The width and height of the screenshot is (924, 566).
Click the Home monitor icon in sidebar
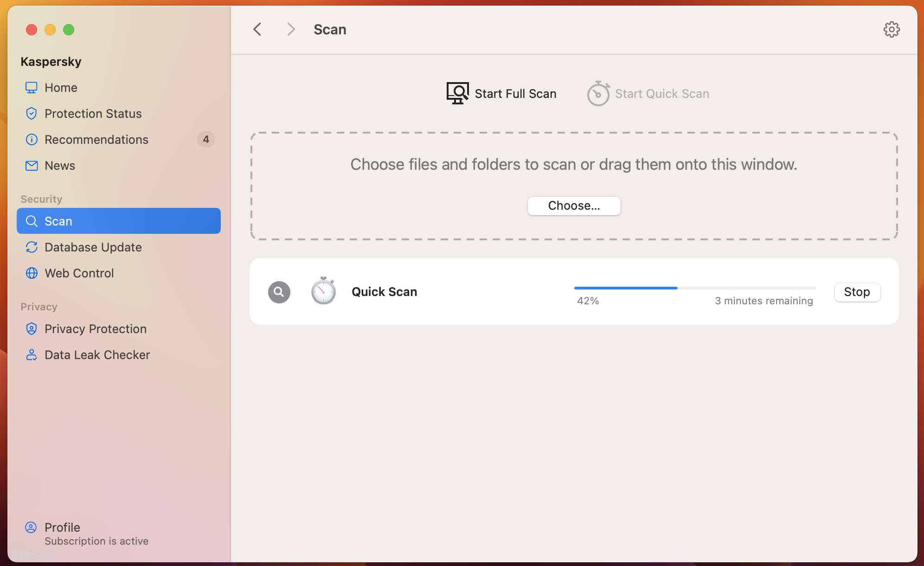pos(32,88)
